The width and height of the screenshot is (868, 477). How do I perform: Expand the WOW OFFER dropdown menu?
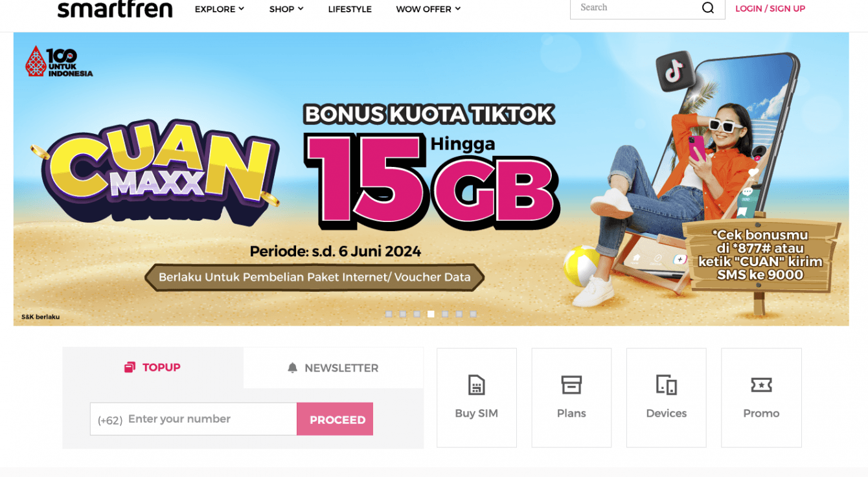pos(428,9)
